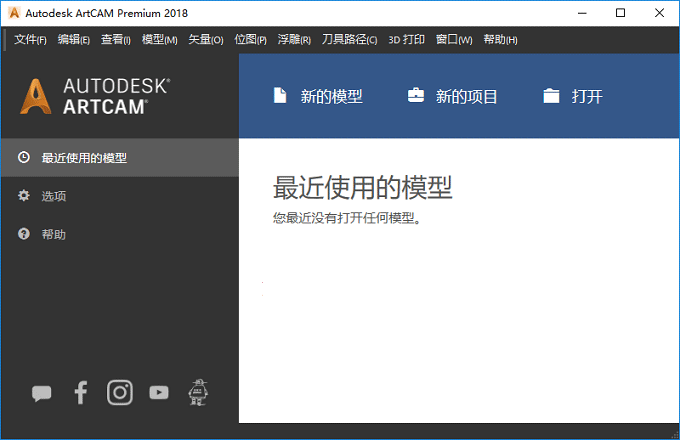Click the window resize grip at corner
The image size is (680, 440).
point(675,435)
